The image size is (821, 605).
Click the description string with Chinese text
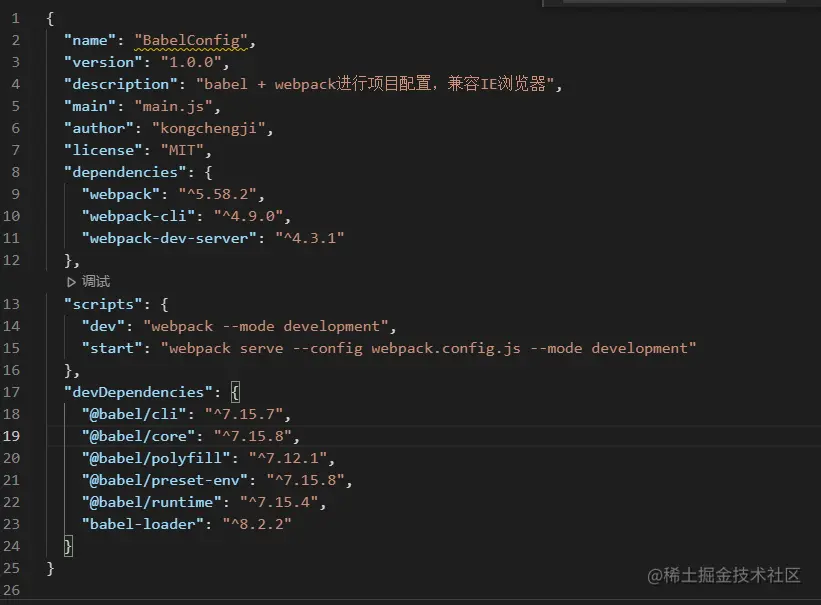pos(378,84)
